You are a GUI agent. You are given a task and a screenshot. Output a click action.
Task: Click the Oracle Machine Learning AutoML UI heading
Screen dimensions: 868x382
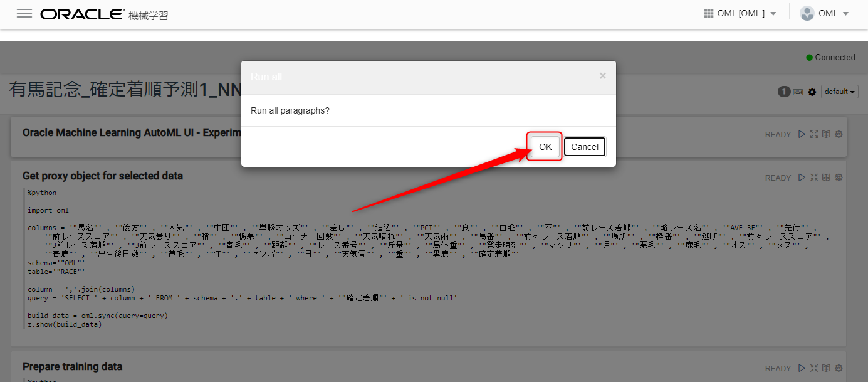132,132
